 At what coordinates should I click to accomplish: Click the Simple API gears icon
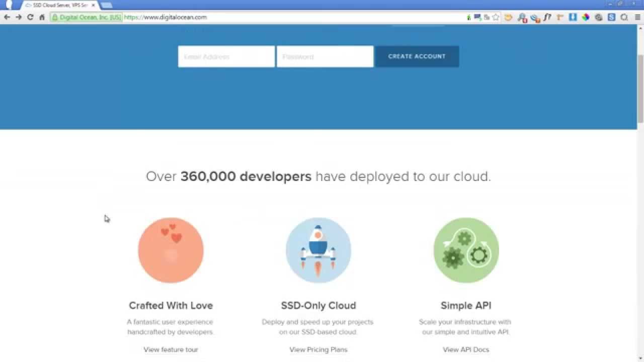466,250
